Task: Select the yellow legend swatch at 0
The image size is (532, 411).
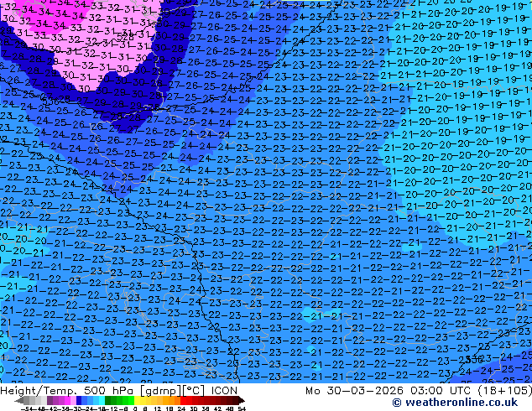Action: click(137, 400)
